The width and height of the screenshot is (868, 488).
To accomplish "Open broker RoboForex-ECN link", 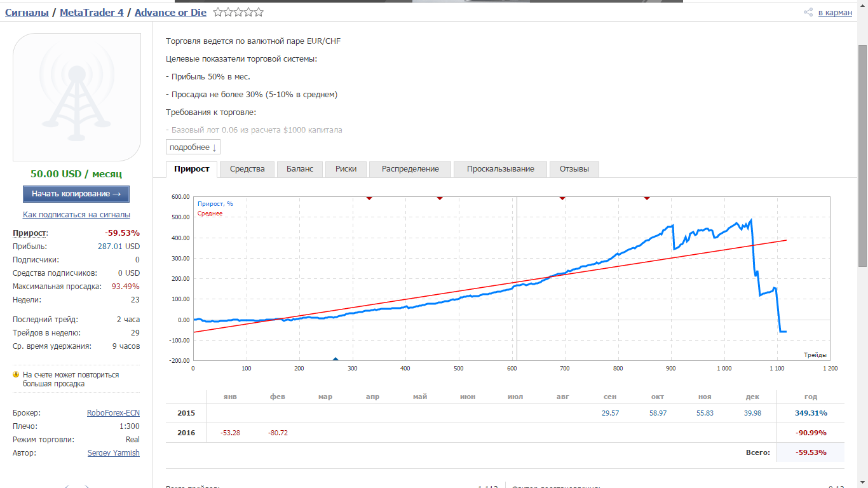I will pos(113,413).
